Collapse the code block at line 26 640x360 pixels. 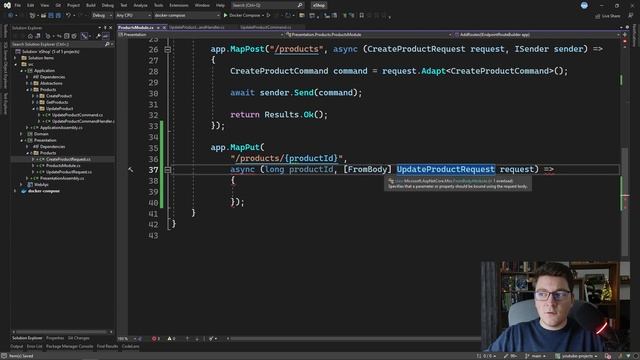[167, 49]
